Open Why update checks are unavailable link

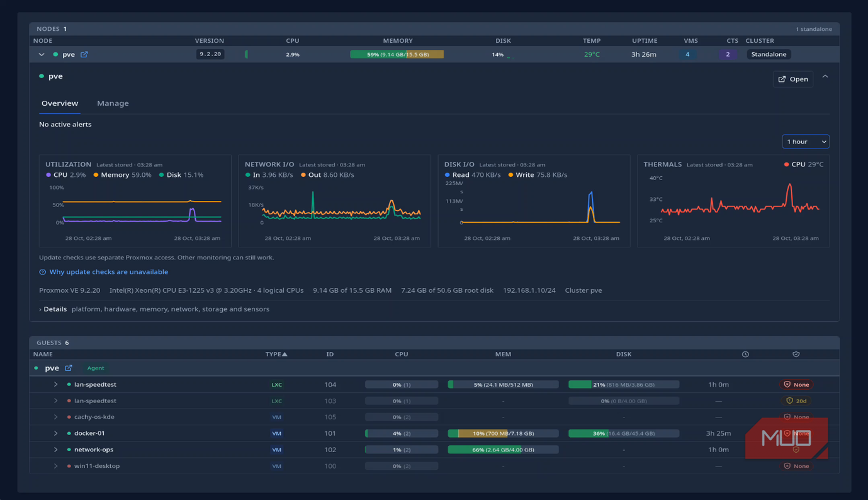(x=108, y=272)
